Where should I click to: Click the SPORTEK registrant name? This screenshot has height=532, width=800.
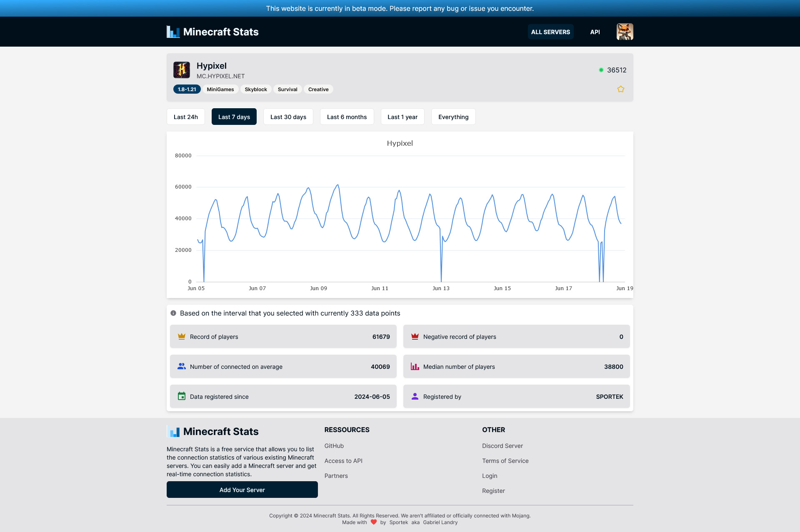coord(610,396)
